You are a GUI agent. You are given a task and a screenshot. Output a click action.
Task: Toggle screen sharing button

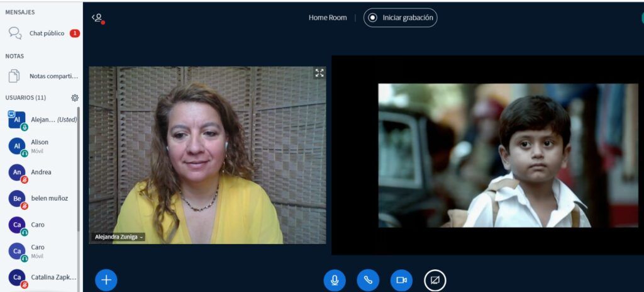[x=435, y=280]
